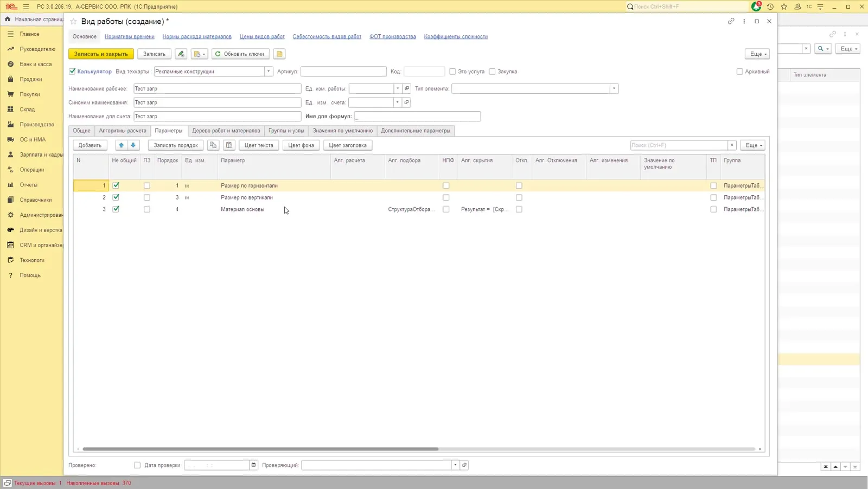Open the Еще menu in parameters table toolbar
The image size is (868, 489).
pos(753,145)
